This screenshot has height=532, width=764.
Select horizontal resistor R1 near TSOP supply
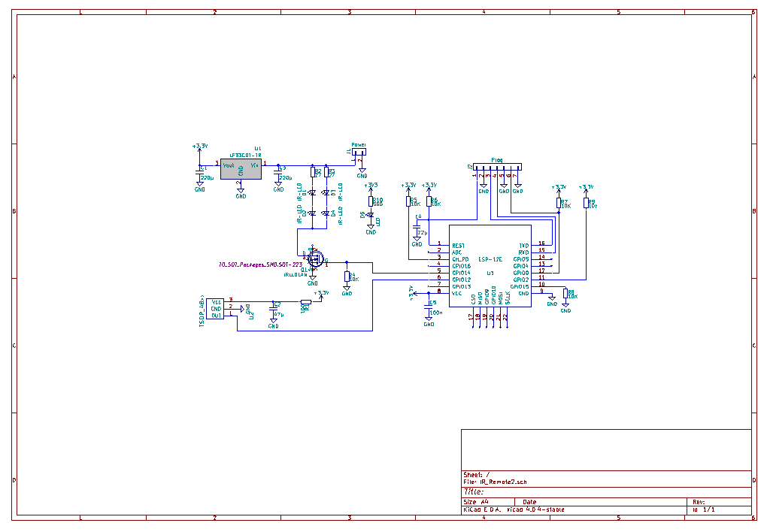tap(306, 302)
